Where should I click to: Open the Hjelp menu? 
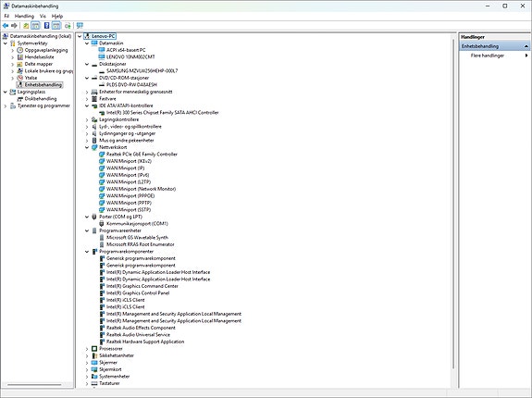point(57,16)
